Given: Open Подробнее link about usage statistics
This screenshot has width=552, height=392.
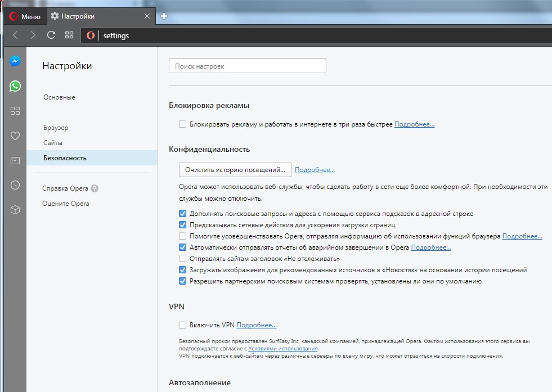Looking at the screenshot, I should (x=522, y=236).
